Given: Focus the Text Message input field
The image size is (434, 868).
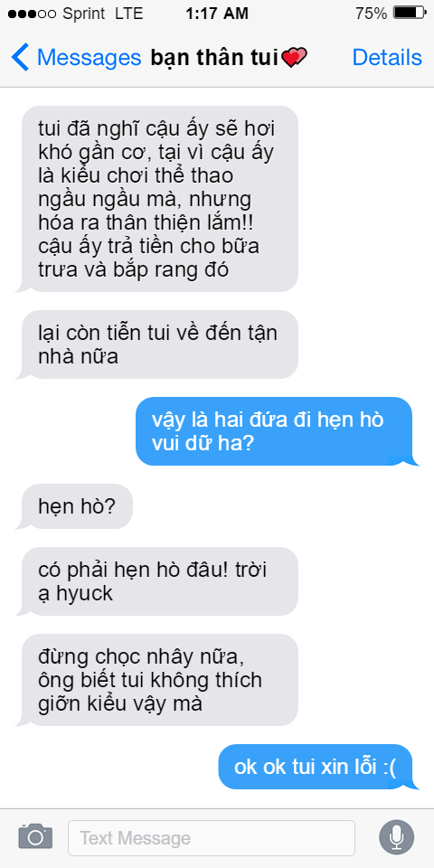Looking at the screenshot, I should click(x=212, y=838).
